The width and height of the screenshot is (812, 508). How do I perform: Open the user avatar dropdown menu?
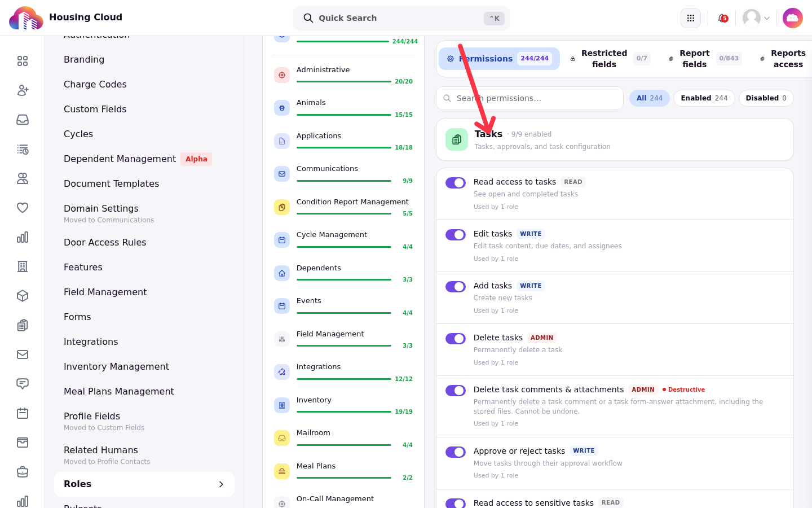(756, 18)
